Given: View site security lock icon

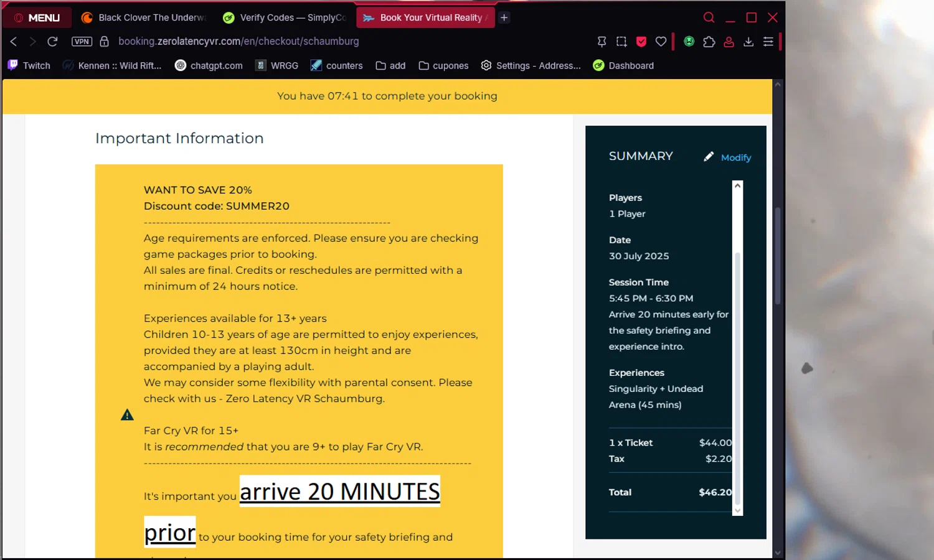Looking at the screenshot, I should (x=105, y=41).
